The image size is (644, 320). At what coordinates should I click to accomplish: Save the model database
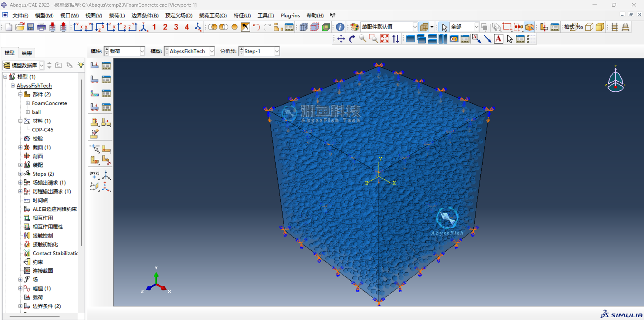pos(31,27)
